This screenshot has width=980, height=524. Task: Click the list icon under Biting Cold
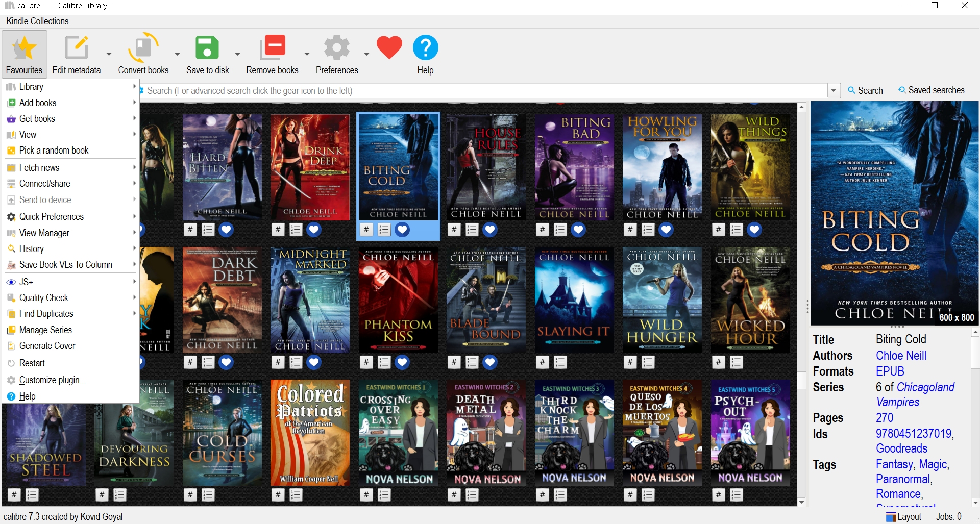click(x=384, y=230)
